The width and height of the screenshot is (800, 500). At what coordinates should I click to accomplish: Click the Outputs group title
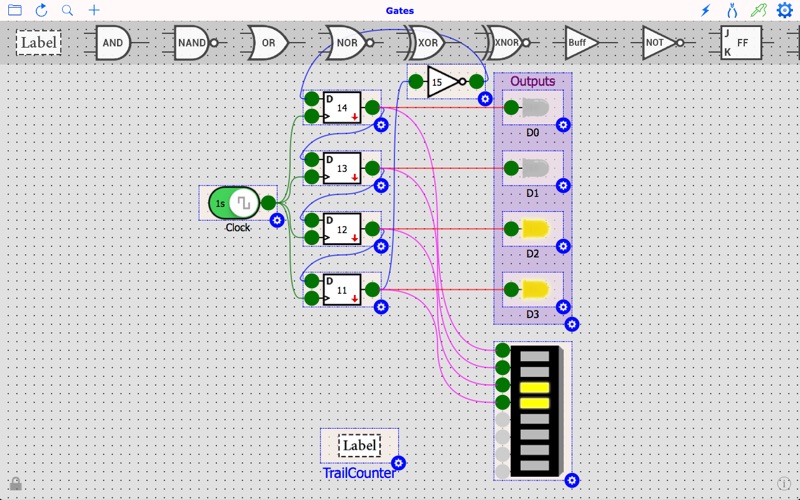[533, 81]
